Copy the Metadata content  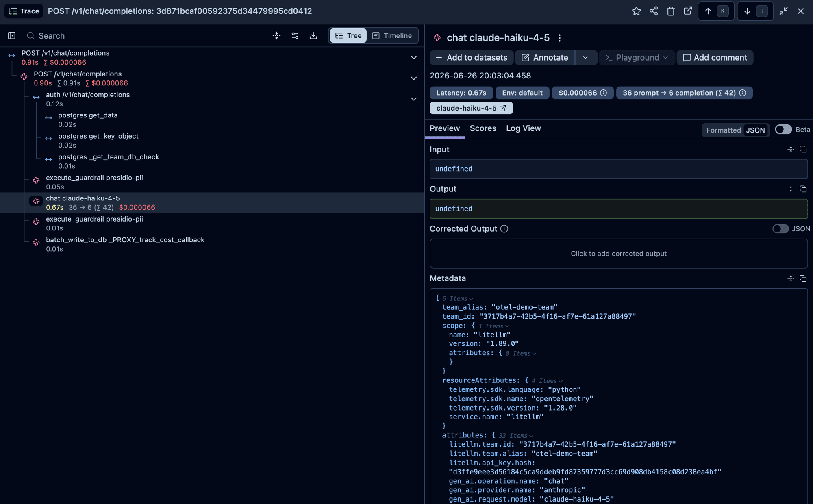803,278
